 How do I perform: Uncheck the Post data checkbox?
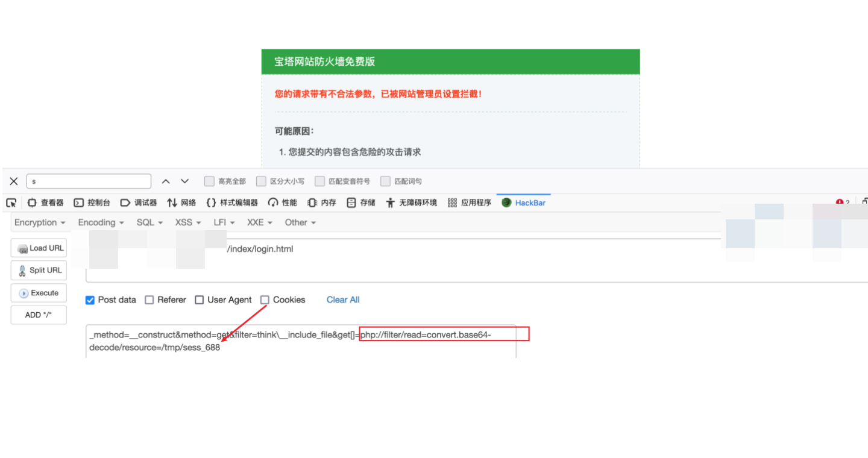[90, 300]
